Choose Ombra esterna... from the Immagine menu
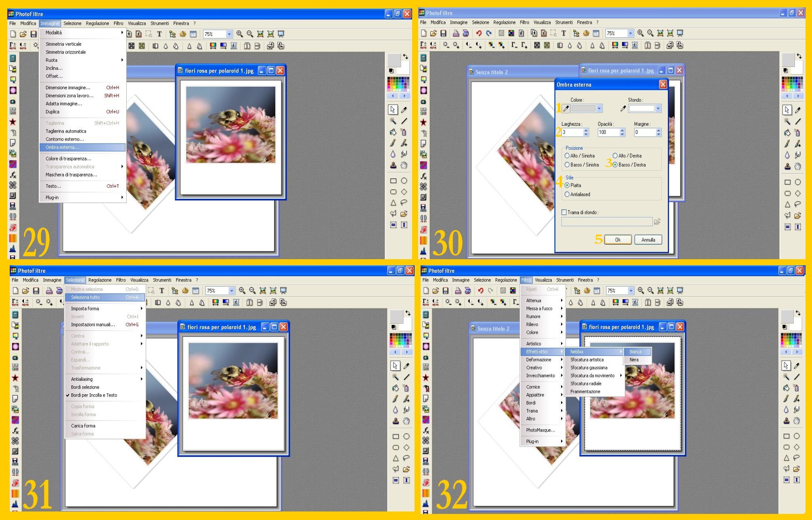The image size is (812, 520). [62, 147]
